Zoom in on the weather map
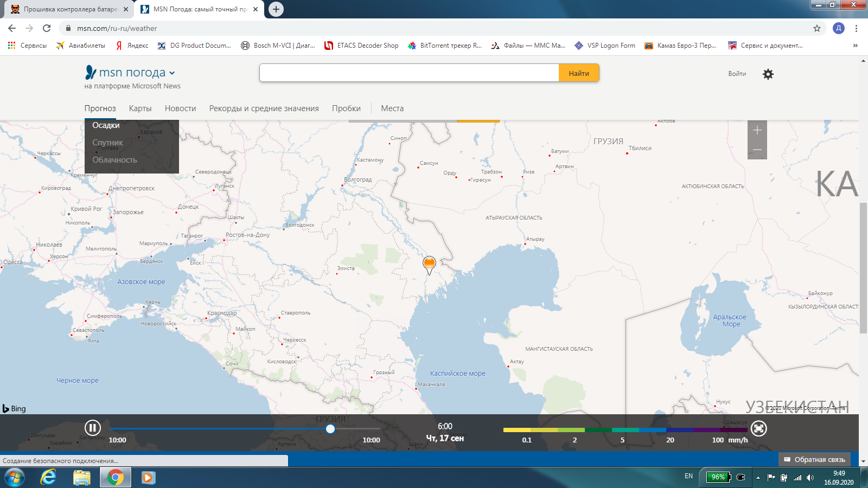Image resolution: width=868 pixels, height=488 pixels. [x=757, y=130]
